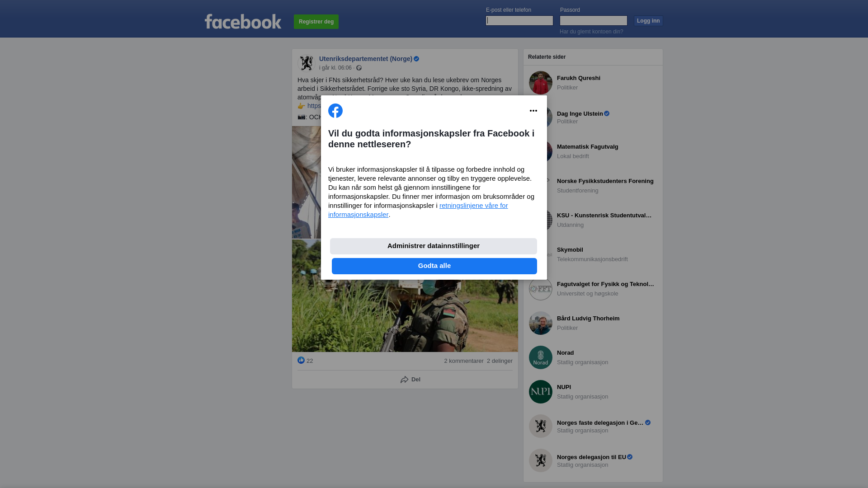
Task: Click Administrer datainnstillinger button
Action: coord(434,246)
